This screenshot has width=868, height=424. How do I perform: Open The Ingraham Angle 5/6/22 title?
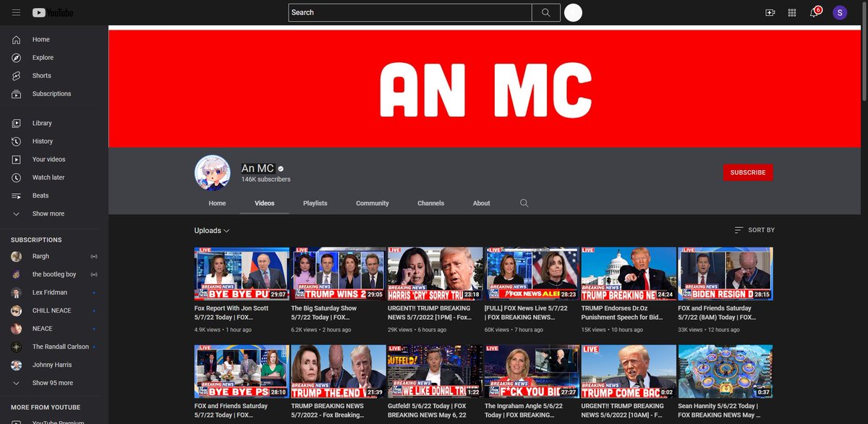coord(524,410)
